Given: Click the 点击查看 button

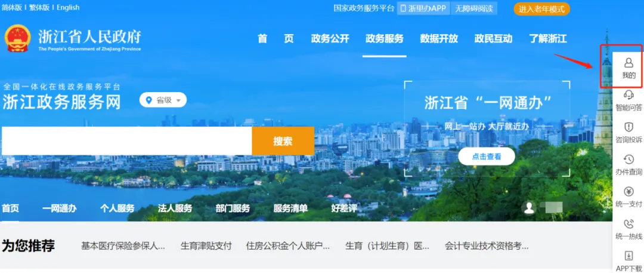Looking at the screenshot, I should pyautogui.click(x=487, y=157).
